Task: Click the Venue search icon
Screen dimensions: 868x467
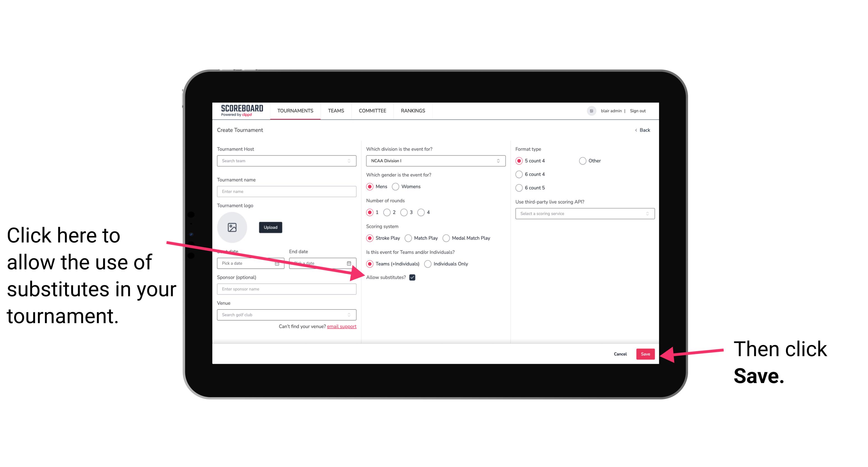Action: coord(351,315)
